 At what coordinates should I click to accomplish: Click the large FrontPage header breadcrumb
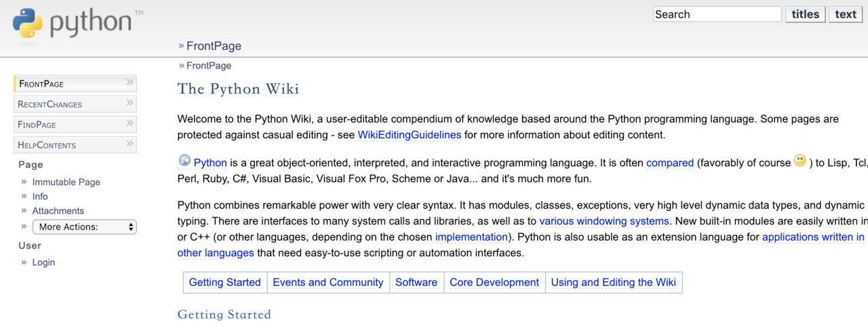[214, 46]
